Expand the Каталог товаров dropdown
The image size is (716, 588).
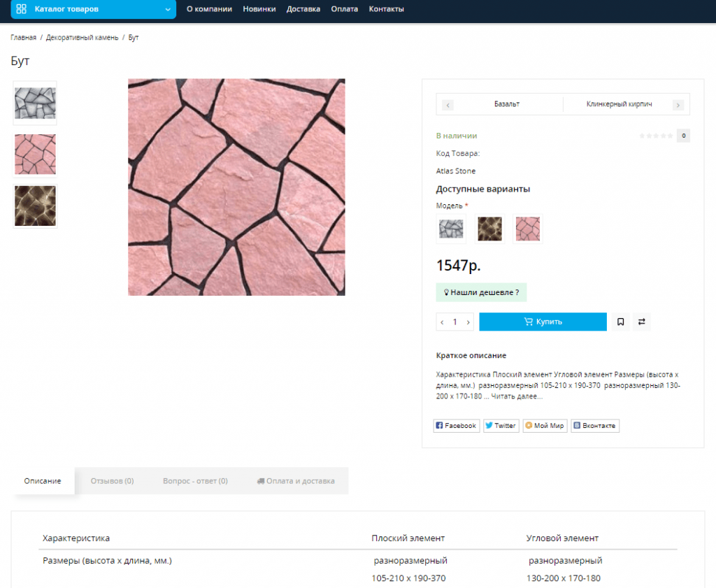click(x=168, y=9)
